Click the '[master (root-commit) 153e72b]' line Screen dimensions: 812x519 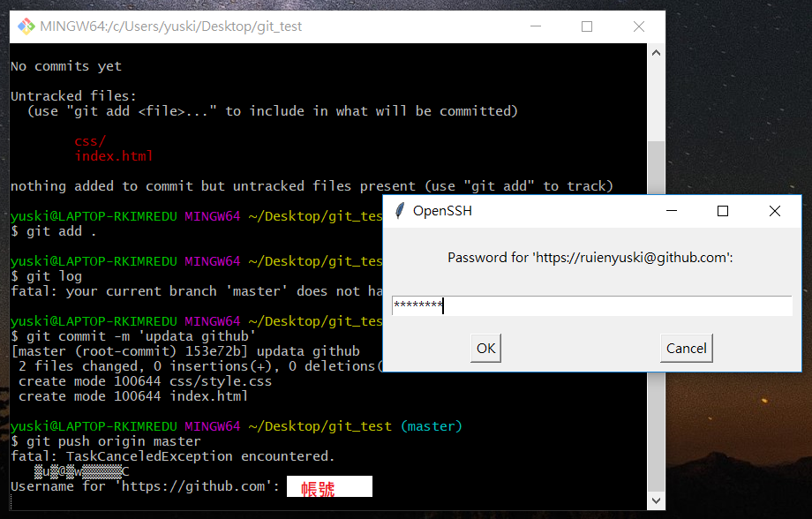click(185, 351)
